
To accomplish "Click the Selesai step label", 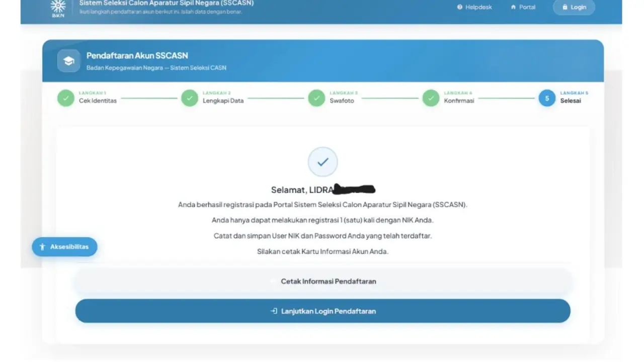I will point(571,101).
